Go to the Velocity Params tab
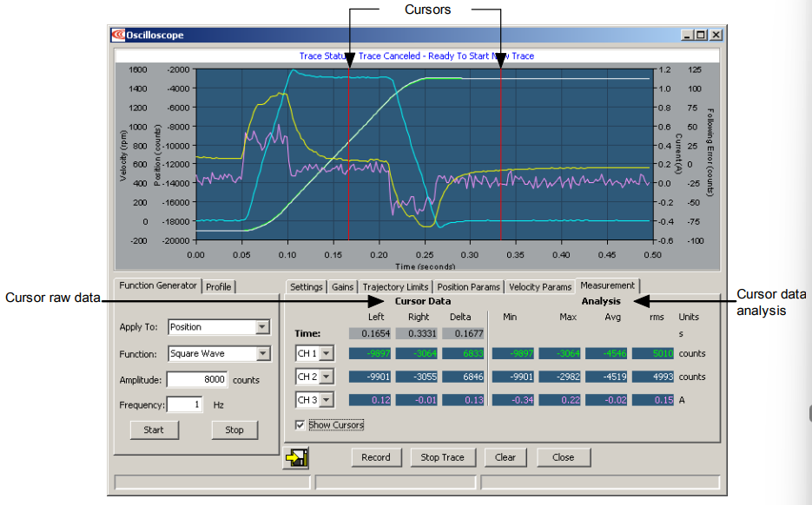812x505 pixels. pyautogui.click(x=540, y=286)
